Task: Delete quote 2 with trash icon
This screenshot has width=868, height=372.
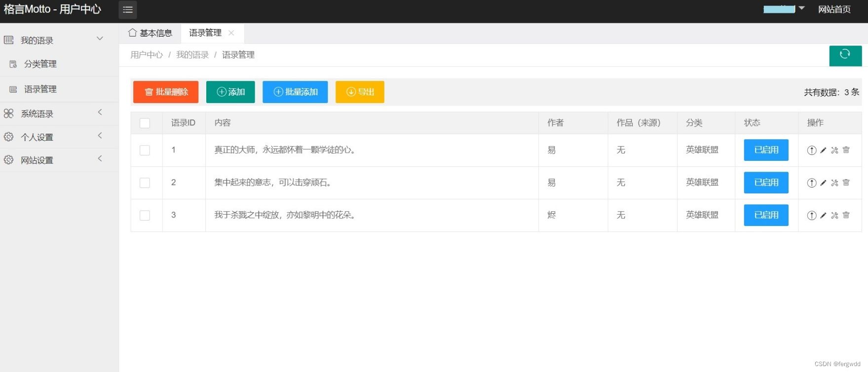Action: (846, 183)
